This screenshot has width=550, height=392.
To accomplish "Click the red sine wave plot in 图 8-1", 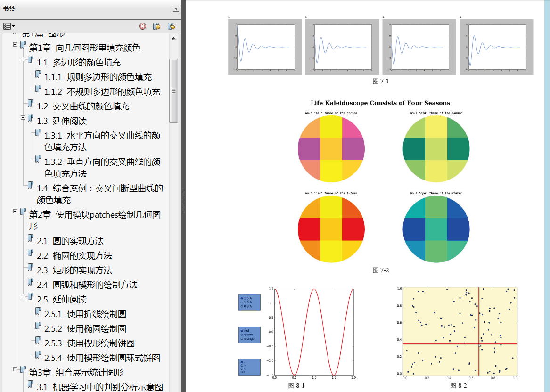I will (314, 332).
